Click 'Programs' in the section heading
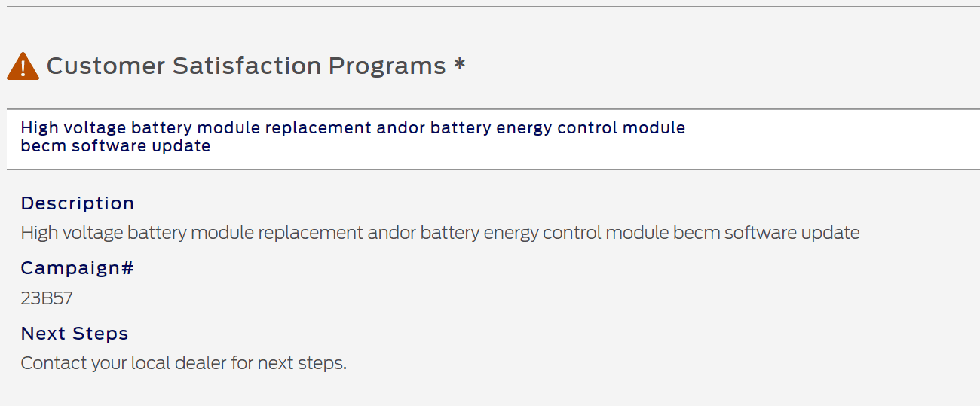 (387, 66)
